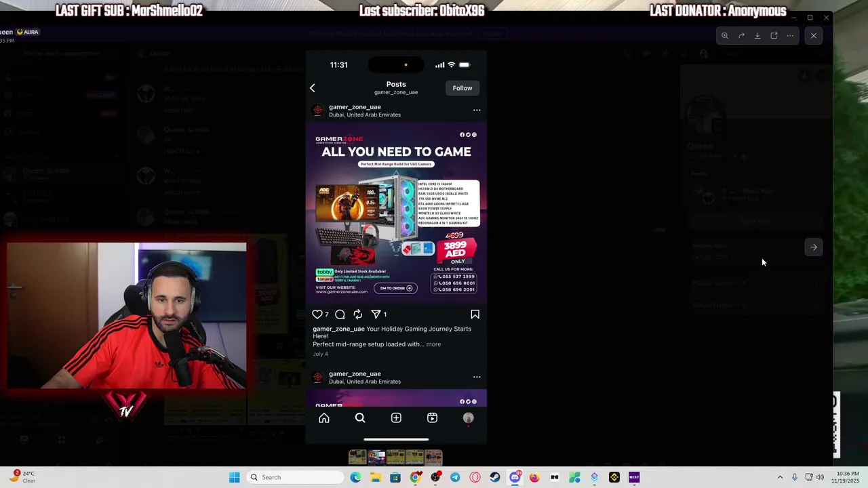868x488 pixels.
Task: Select the third thumbnail in the image strip
Action: [395, 458]
